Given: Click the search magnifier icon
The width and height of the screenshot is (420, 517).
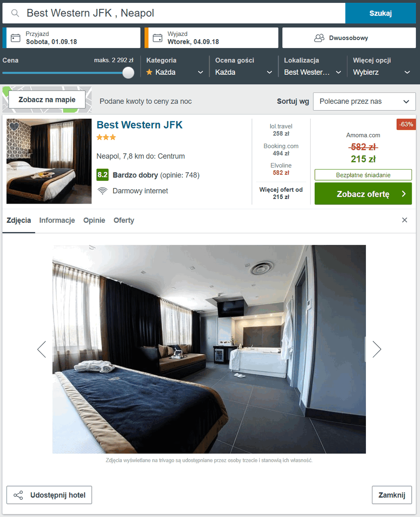Looking at the screenshot, I should pos(15,13).
